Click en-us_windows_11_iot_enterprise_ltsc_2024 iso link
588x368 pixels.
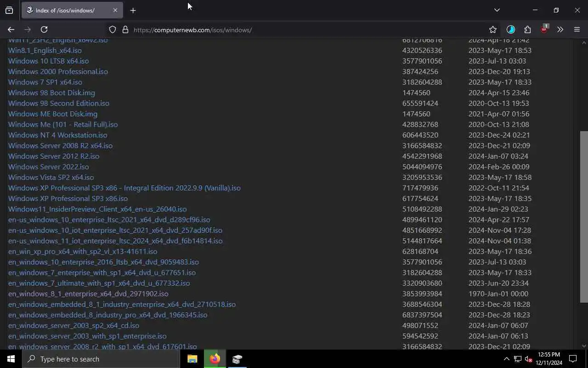coord(115,241)
